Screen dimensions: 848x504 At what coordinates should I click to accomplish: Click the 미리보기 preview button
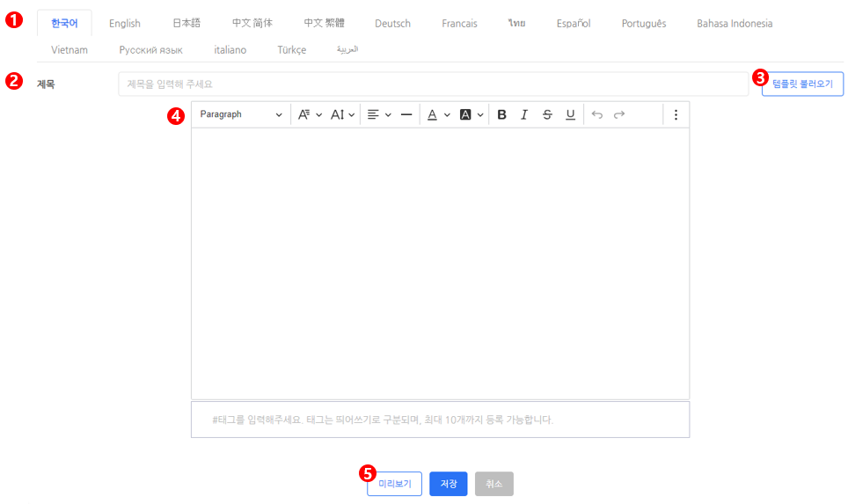394,484
